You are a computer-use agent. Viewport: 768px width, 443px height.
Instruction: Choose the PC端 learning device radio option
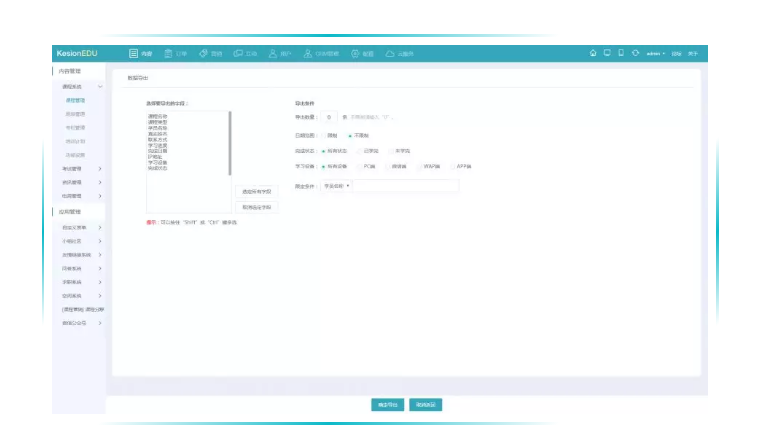[359, 166]
